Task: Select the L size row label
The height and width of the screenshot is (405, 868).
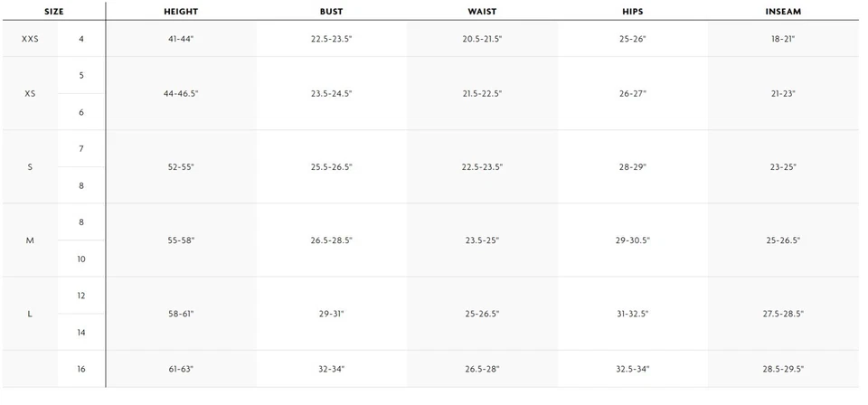Action: 30,314
